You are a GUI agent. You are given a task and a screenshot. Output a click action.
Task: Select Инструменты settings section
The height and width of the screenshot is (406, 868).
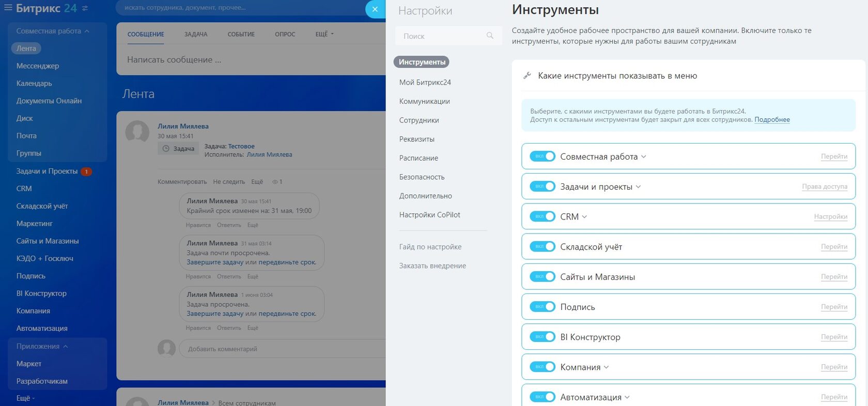[422, 62]
